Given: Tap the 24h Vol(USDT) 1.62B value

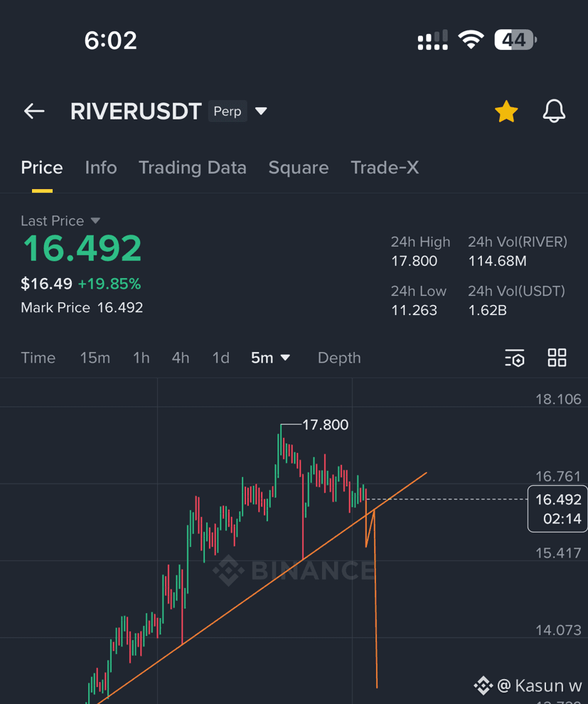Looking at the screenshot, I should [x=488, y=310].
